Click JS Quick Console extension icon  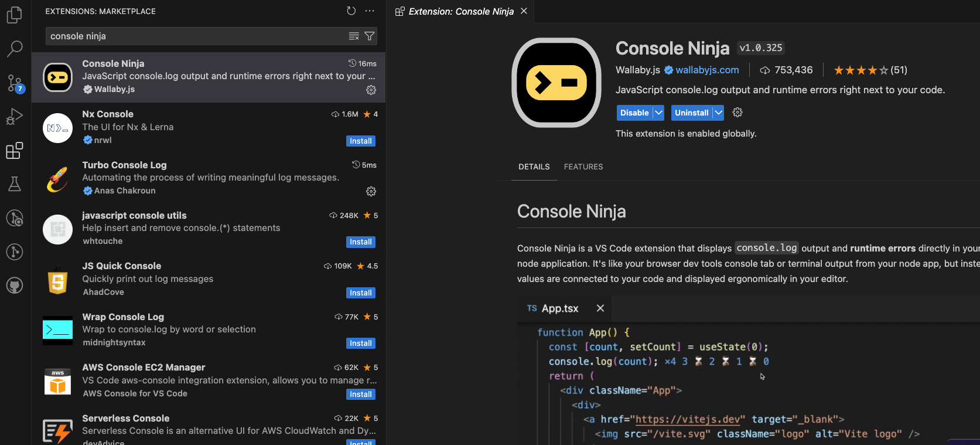click(58, 280)
